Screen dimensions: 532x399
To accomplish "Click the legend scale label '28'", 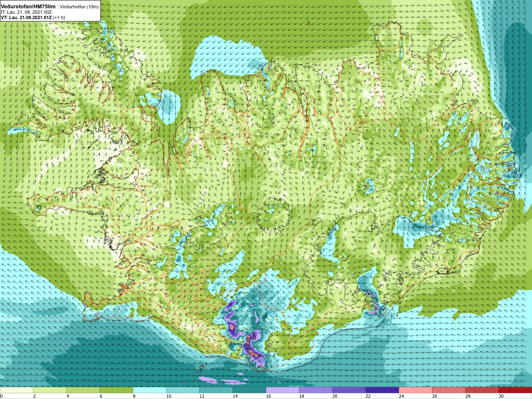I will (x=468, y=396).
